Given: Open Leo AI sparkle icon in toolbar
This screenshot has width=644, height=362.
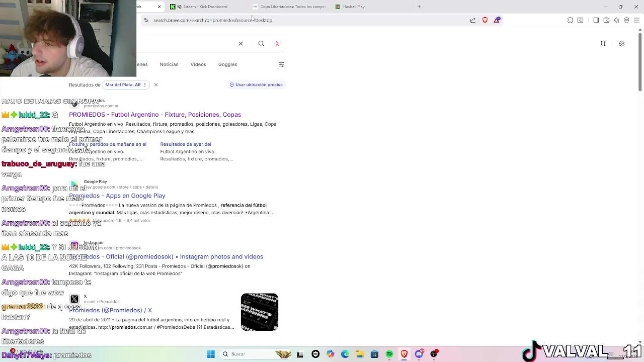Looking at the screenshot, I should point(616,20).
